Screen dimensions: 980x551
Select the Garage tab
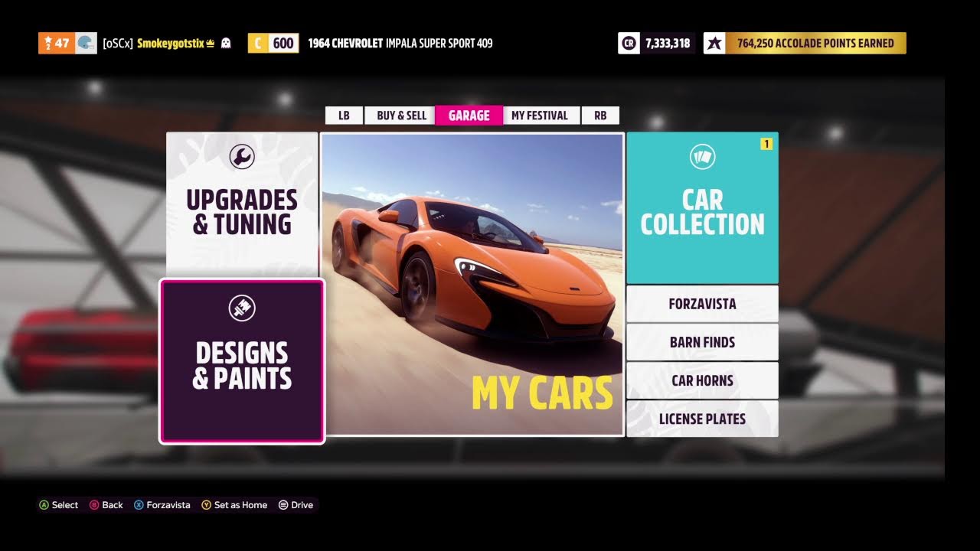(x=469, y=116)
